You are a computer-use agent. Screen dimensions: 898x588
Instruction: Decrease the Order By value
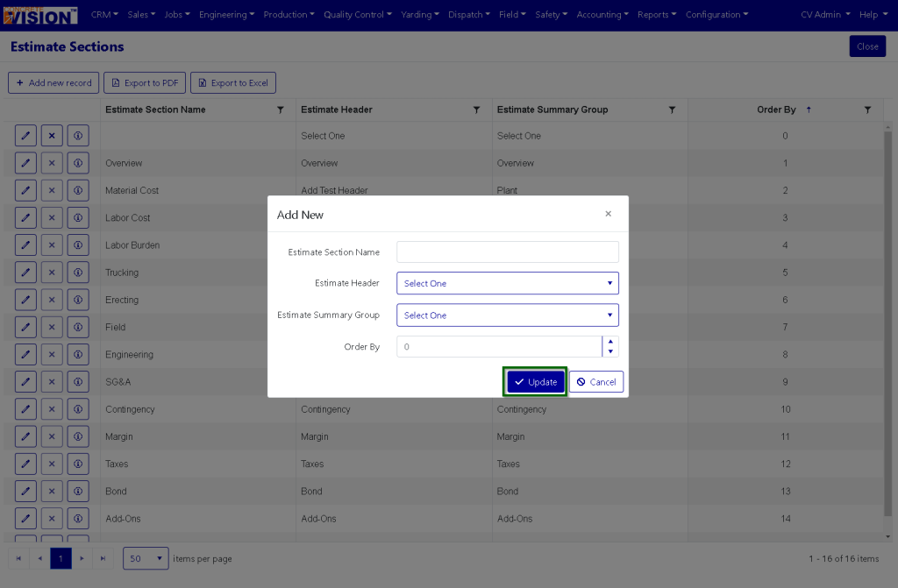coord(610,351)
